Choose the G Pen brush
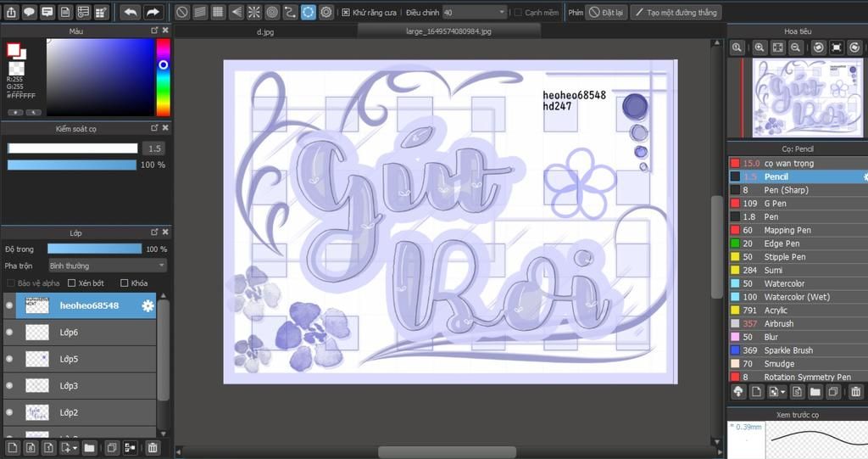868x459 pixels. coord(798,203)
